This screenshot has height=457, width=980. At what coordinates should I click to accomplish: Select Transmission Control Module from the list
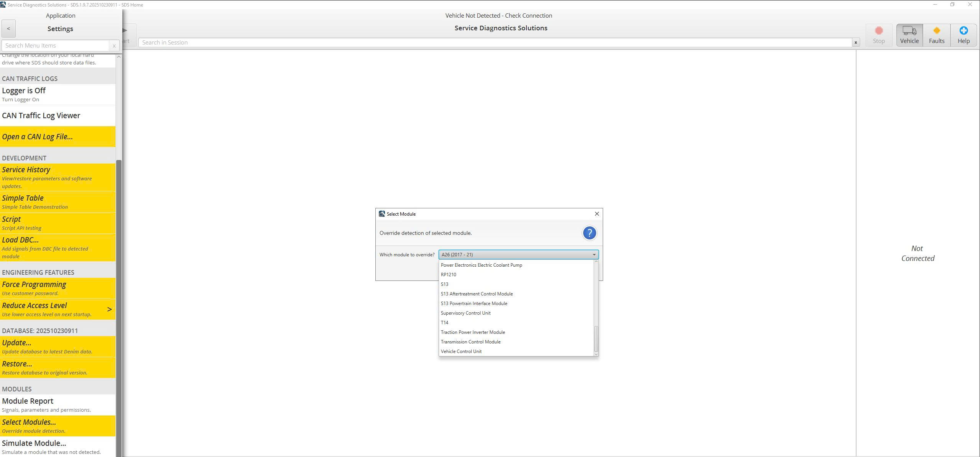click(x=470, y=342)
